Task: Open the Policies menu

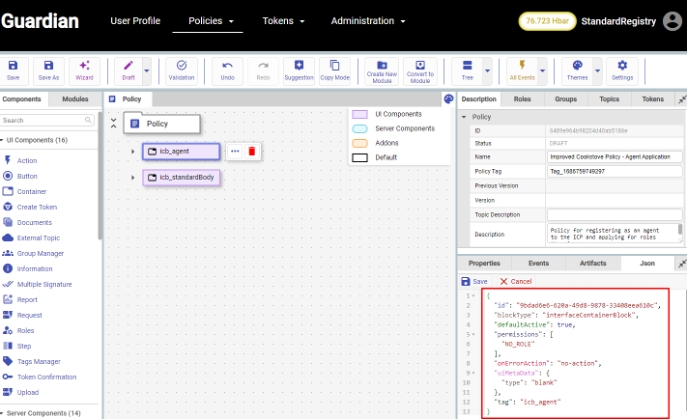Action: click(216, 20)
